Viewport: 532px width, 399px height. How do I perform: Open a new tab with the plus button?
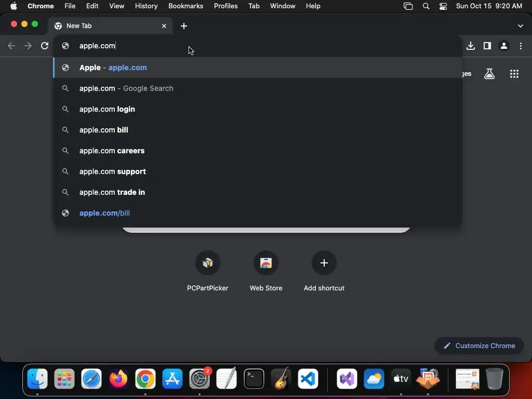pos(184,26)
